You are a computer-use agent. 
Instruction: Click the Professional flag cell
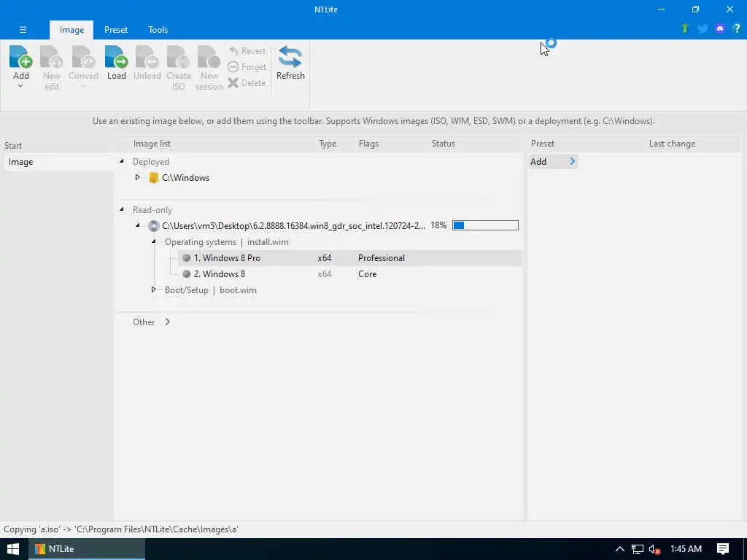click(x=381, y=258)
